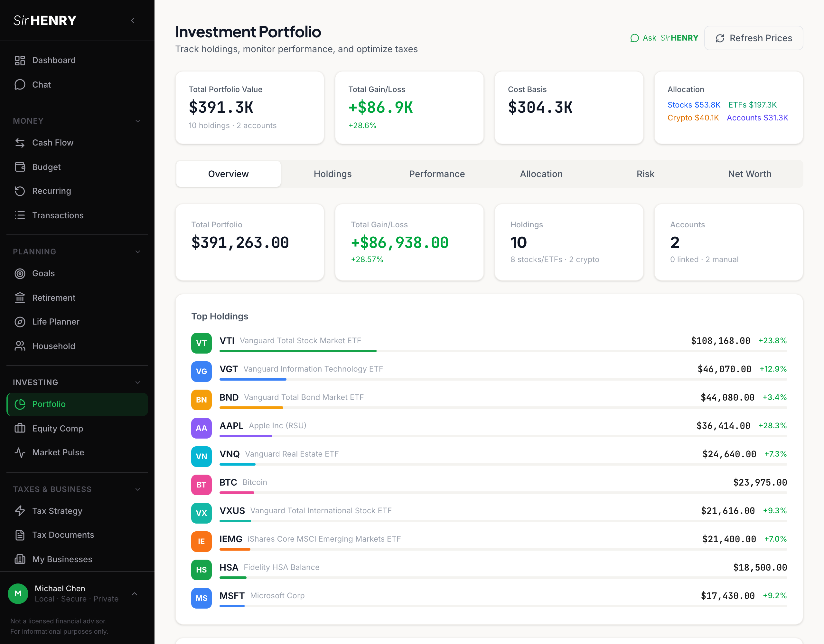824x644 pixels.
Task: Click Stocks $53.8K in Allocation
Action: [694, 105]
